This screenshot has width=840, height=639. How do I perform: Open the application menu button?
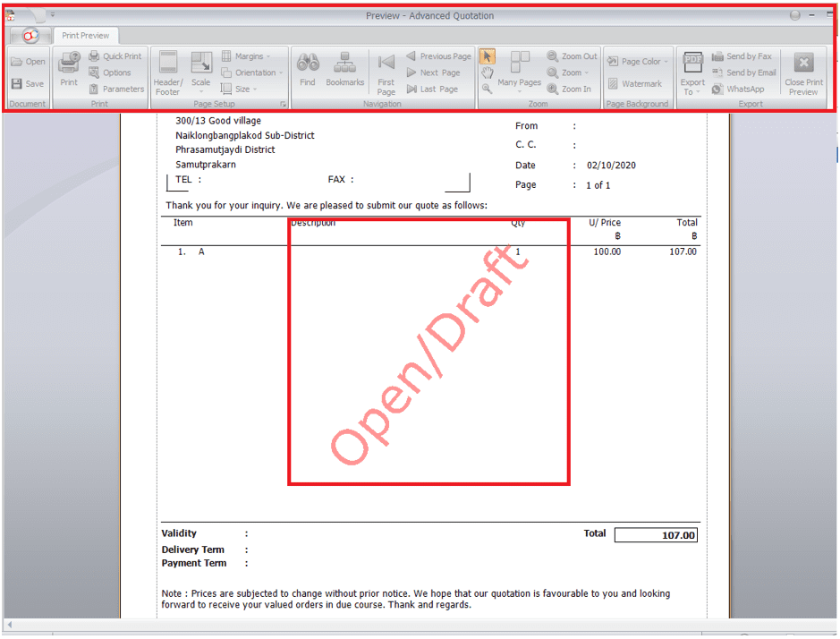coord(30,35)
